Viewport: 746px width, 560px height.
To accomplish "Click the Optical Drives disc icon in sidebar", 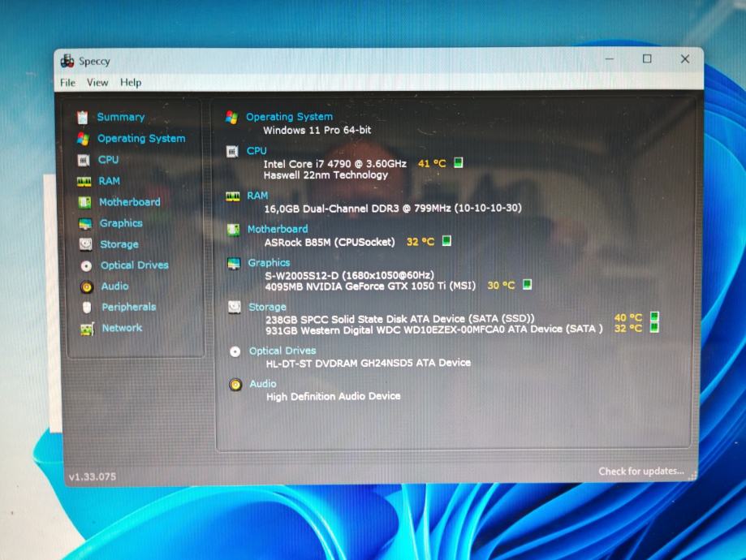I will [86, 265].
